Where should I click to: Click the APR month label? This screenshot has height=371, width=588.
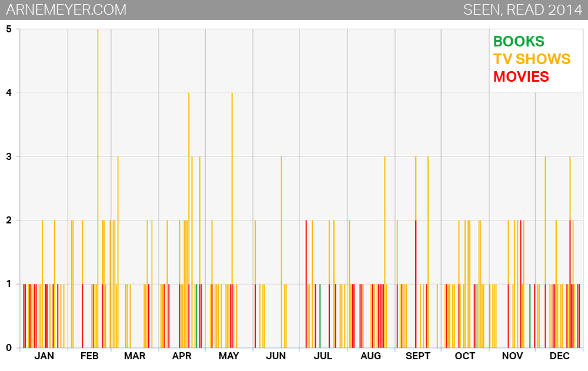182,356
